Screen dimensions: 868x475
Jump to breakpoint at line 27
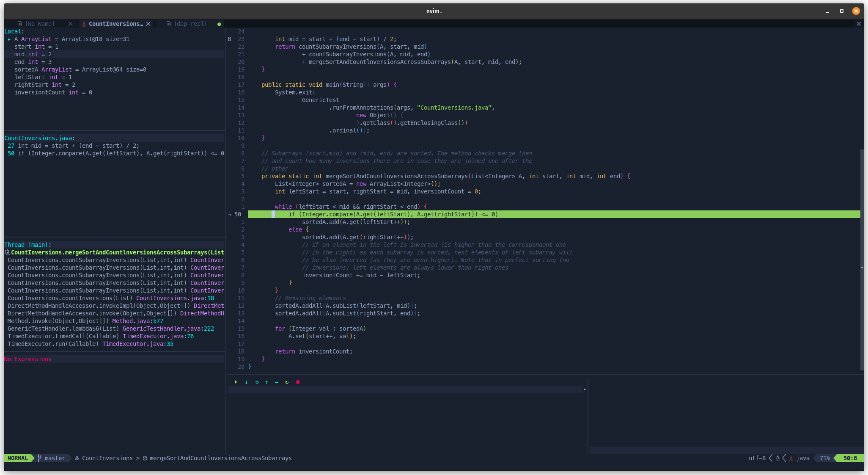73,146
